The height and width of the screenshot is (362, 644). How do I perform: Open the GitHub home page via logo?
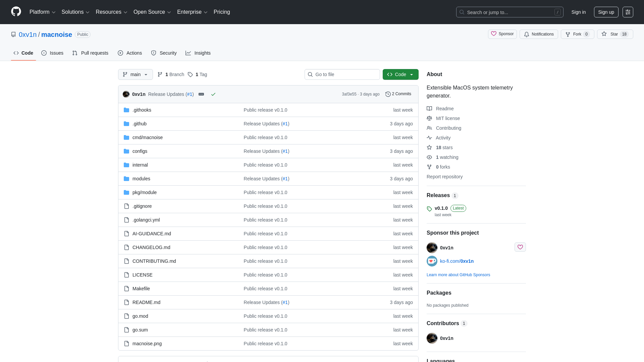[x=15, y=12]
